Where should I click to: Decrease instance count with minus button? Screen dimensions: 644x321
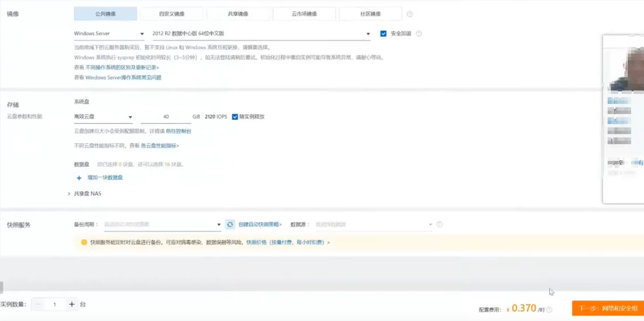pos(38,304)
